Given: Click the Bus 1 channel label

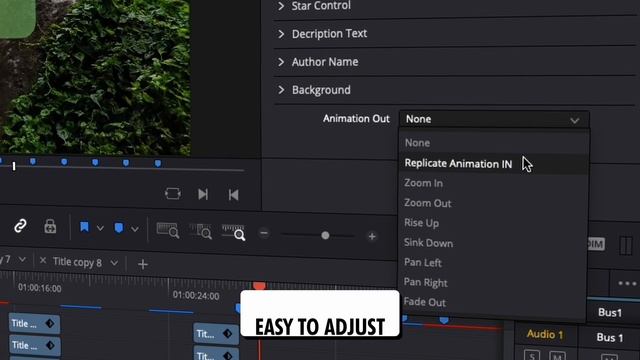Looking at the screenshot, I should (x=610, y=338).
